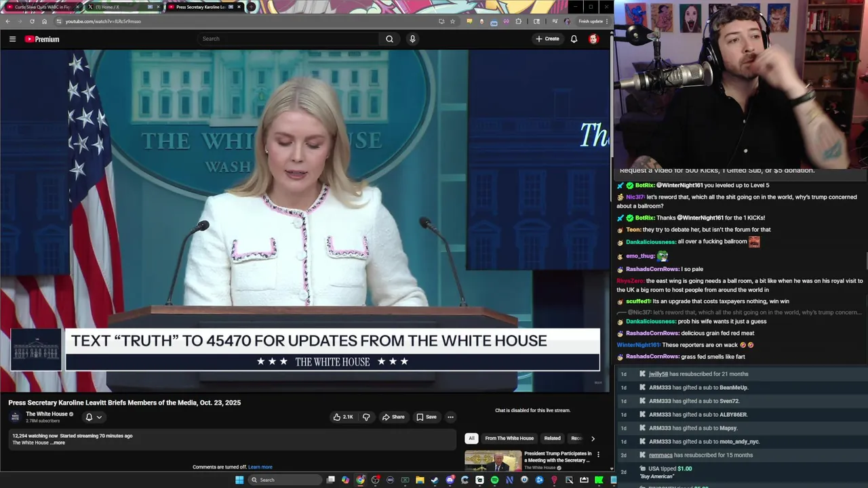Expand description with ...more
Screen dimensions: 868x488
pos(58,443)
